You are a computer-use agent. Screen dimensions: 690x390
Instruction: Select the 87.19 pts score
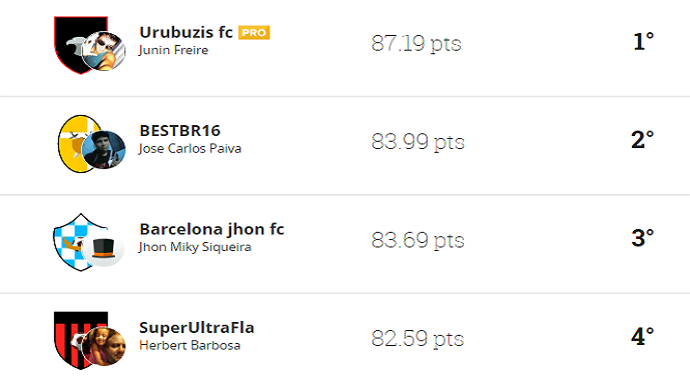point(416,44)
